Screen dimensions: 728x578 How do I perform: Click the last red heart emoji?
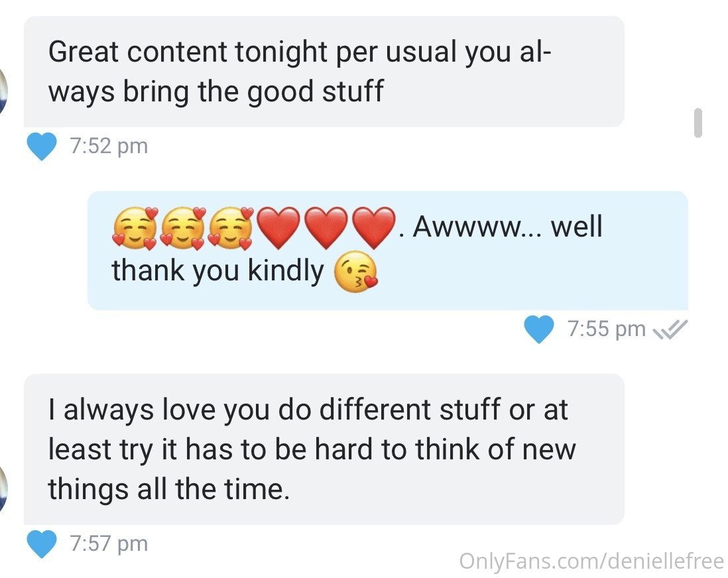tap(374, 227)
